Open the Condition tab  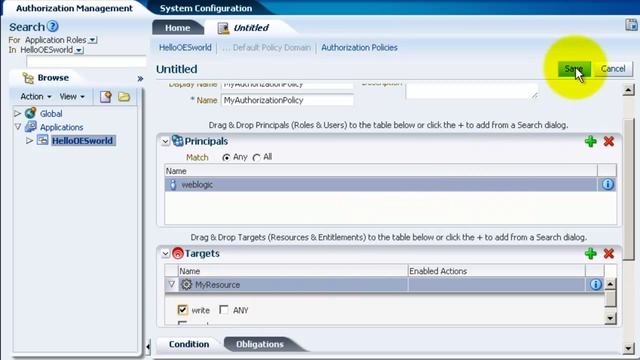click(189, 344)
